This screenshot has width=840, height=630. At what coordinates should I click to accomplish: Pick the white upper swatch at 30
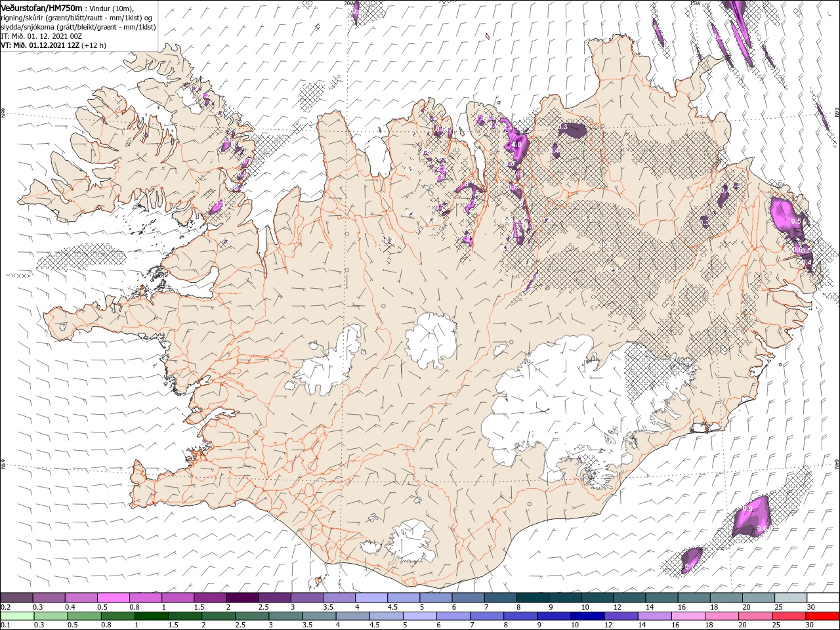823,597
